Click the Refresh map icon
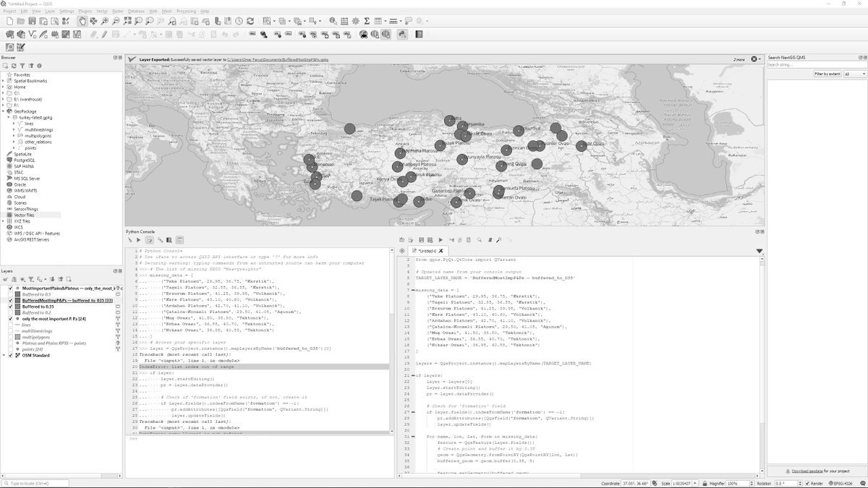This screenshot has width=868, height=488. click(250, 21)
